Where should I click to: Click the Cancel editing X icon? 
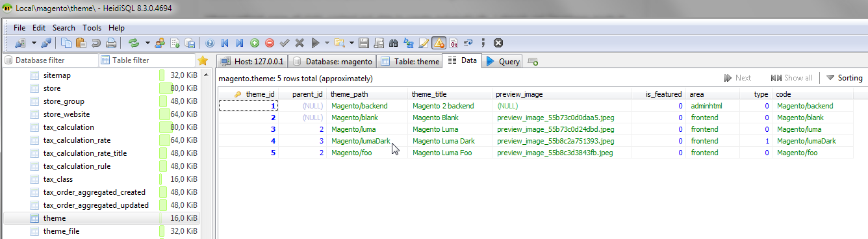click(x=300, y=43)
